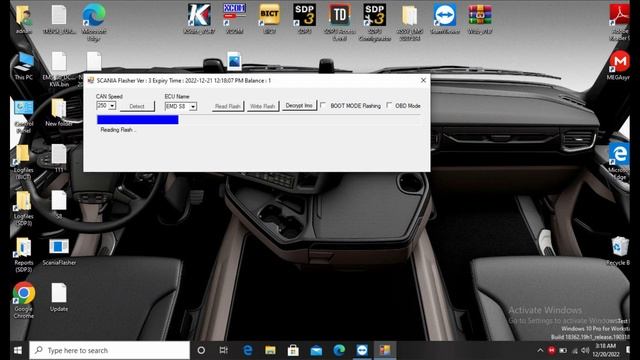The image size is (640, 360).
Task: Close the SCANIA Flasher window
Action: coord(423,80)
